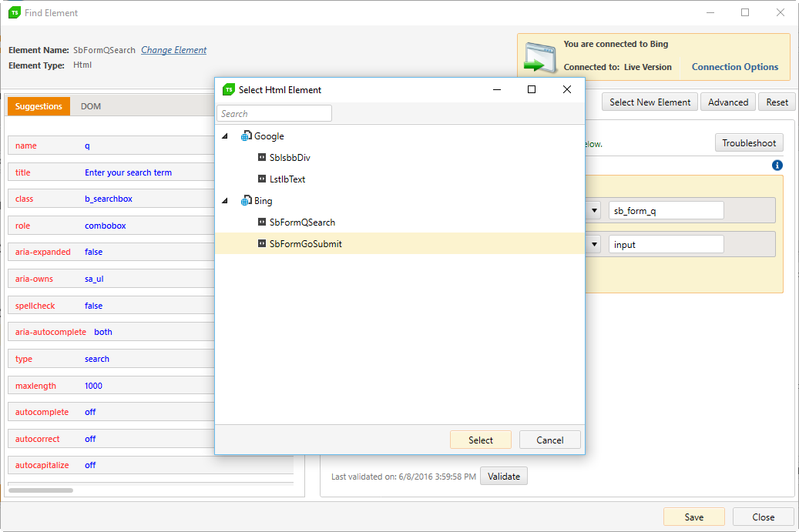Viewport: 799px width, 532px height.
Task: Select the Bing tree item label
Action: (x=263, y=201)
